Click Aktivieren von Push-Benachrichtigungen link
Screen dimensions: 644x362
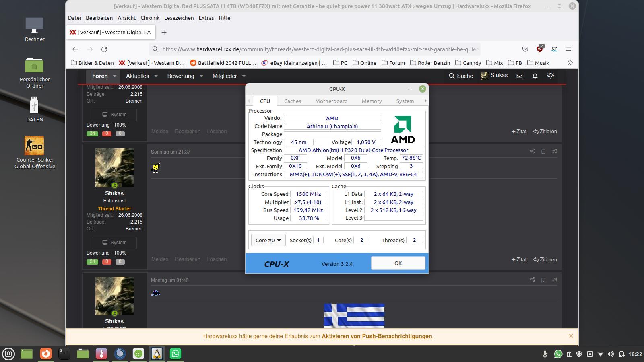click(377, 336)
